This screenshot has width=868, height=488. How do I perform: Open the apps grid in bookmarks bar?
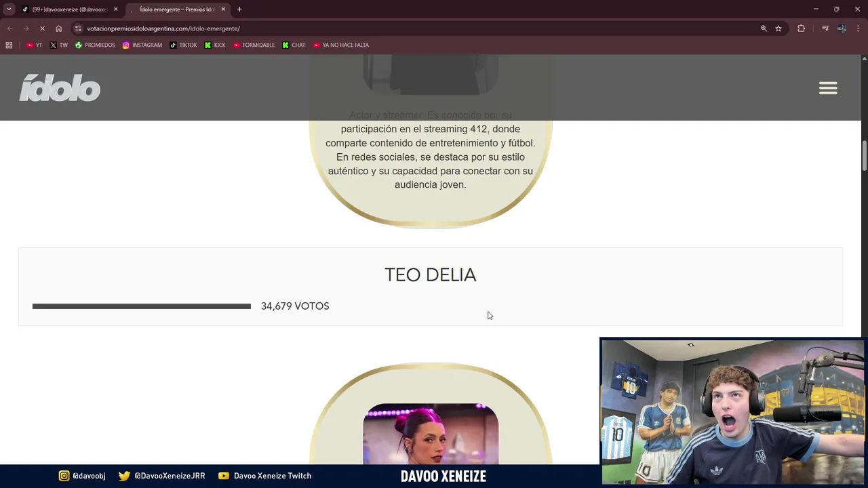(9, 45)
